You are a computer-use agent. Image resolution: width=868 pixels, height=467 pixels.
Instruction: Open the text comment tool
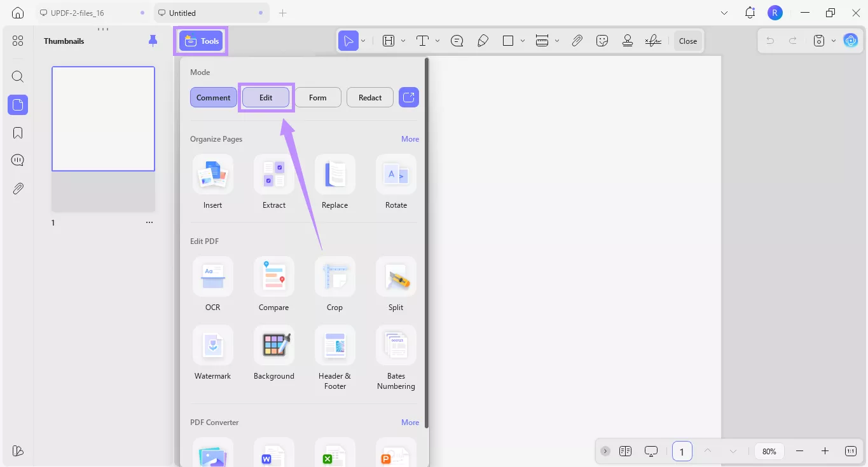422,40
